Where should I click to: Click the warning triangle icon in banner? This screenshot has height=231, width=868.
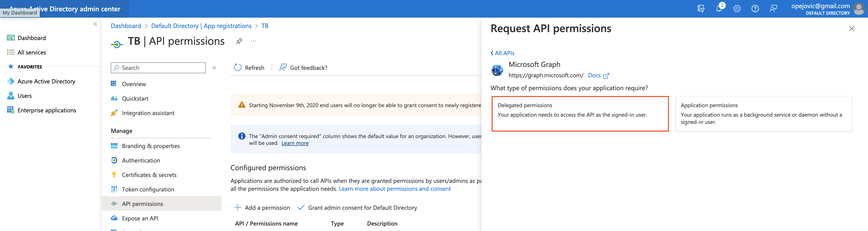coord(242,105)
